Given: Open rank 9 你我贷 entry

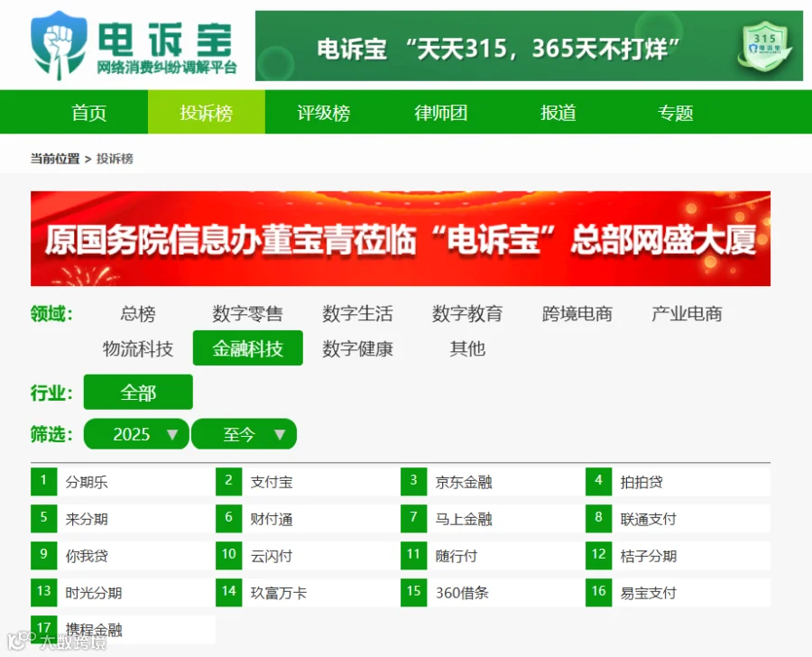Looking at the screenshot, I should 123,556.
